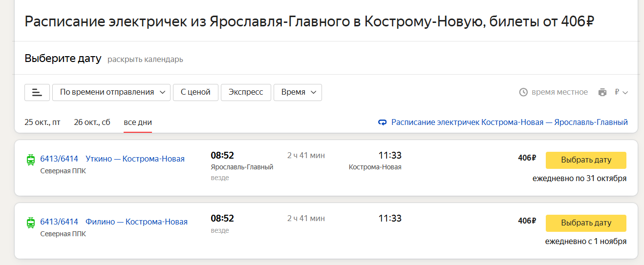The width and height of the screenshot is (644, 265).
Task: Click the printer icon
Action: click(602, 92)
